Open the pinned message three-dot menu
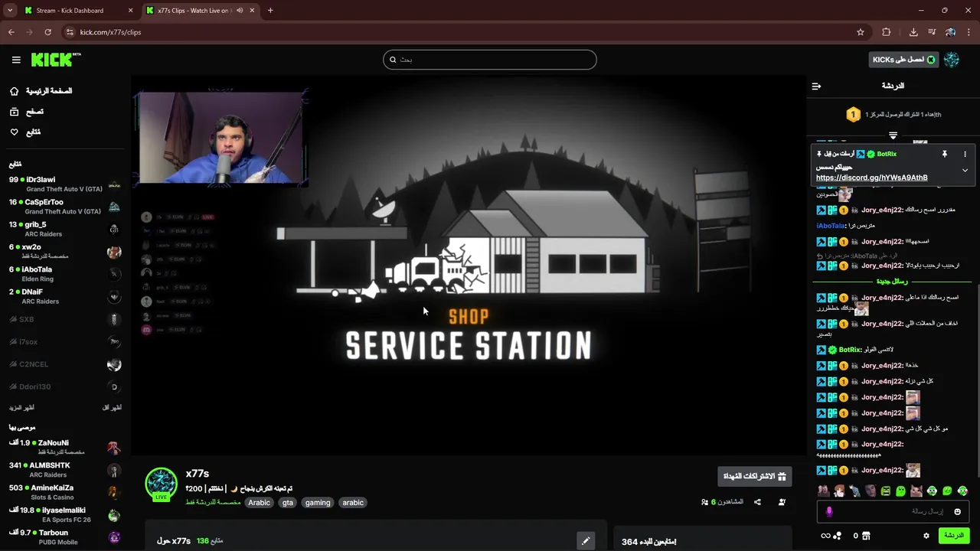Viewport: 980px width, 551px height. [x=965, y=154]
